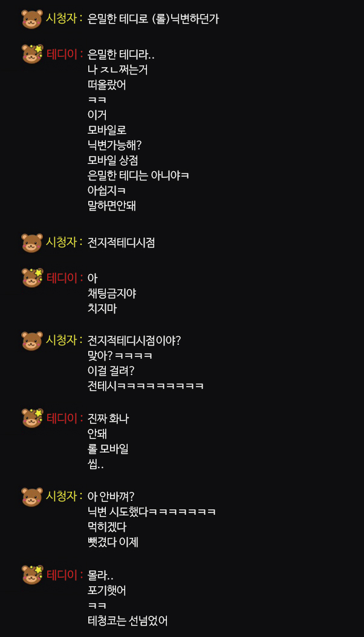Click the bear avatar beside the first 시청자 message

(32, 19)
